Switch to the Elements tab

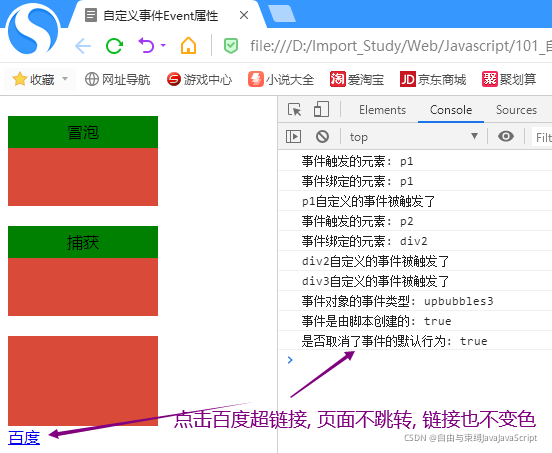point(382,110)
